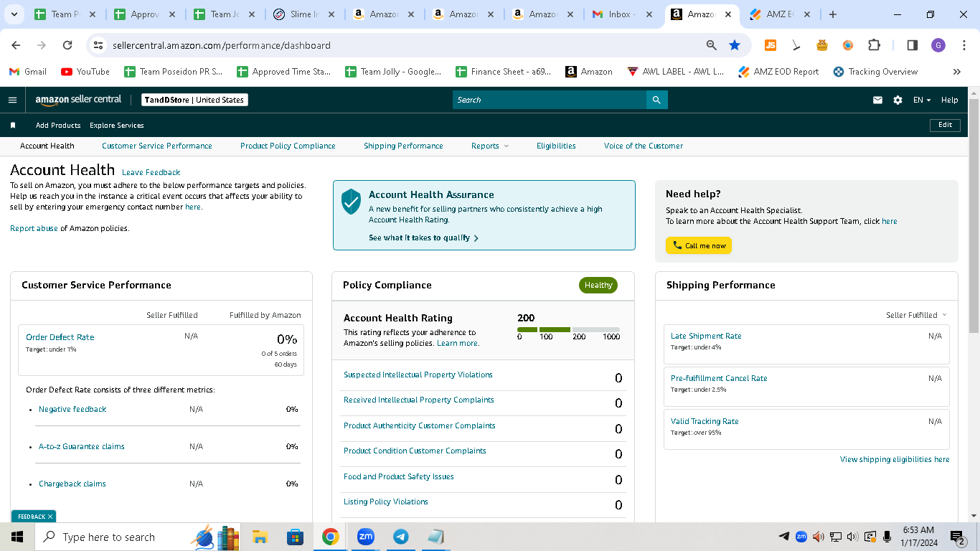Go back with the browser back arrow

tap(16, 45)
